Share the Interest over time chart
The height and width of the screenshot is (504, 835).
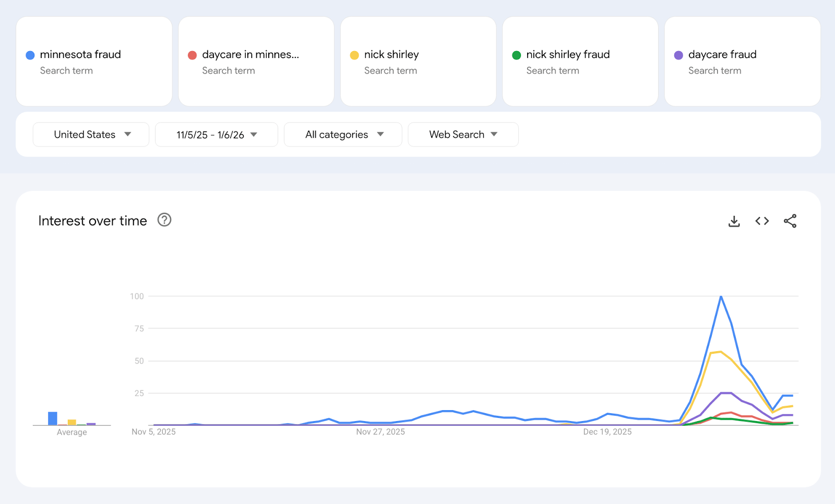point(790,221)
